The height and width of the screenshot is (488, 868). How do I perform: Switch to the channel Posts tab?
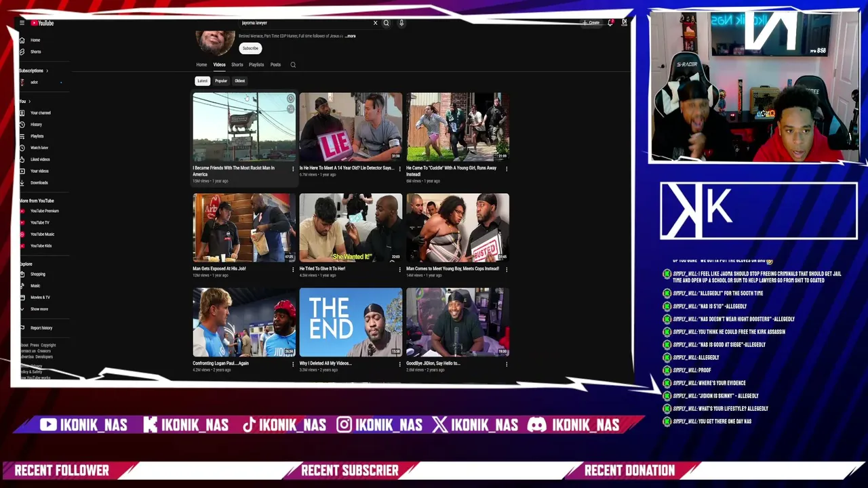(x=275, y=65)
